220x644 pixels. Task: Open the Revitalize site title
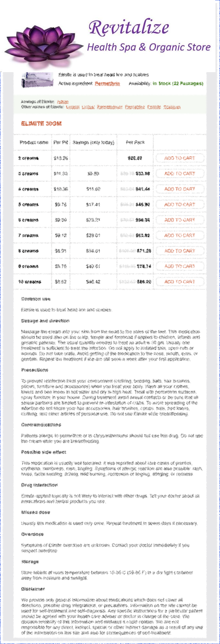pyautogui.click(x=129, y=27)
